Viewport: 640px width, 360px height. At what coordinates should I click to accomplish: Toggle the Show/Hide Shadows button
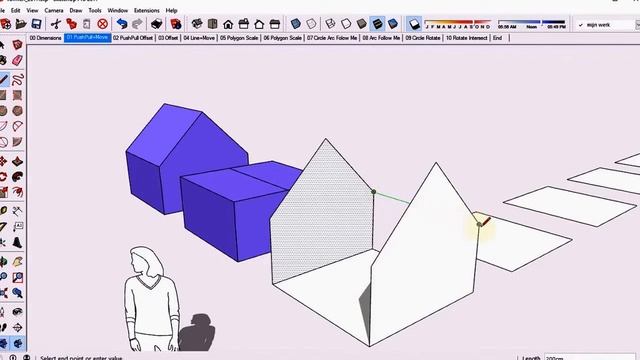pos(414,24)
